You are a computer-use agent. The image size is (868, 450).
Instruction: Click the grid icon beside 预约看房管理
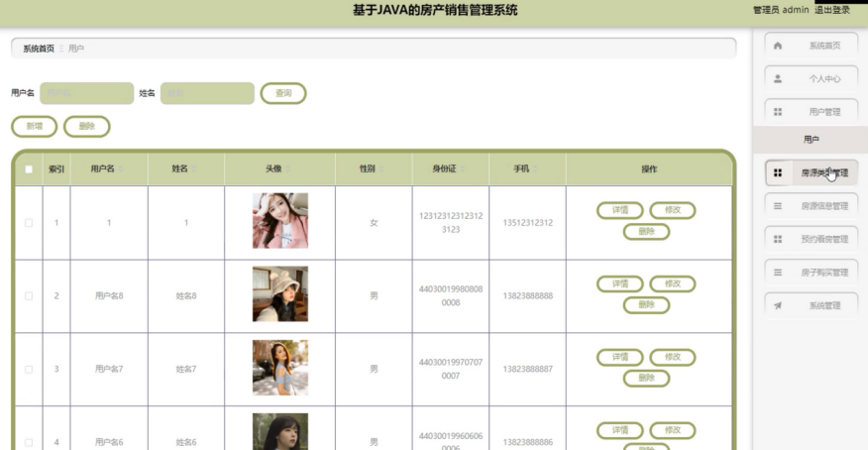tap(778, 239)
